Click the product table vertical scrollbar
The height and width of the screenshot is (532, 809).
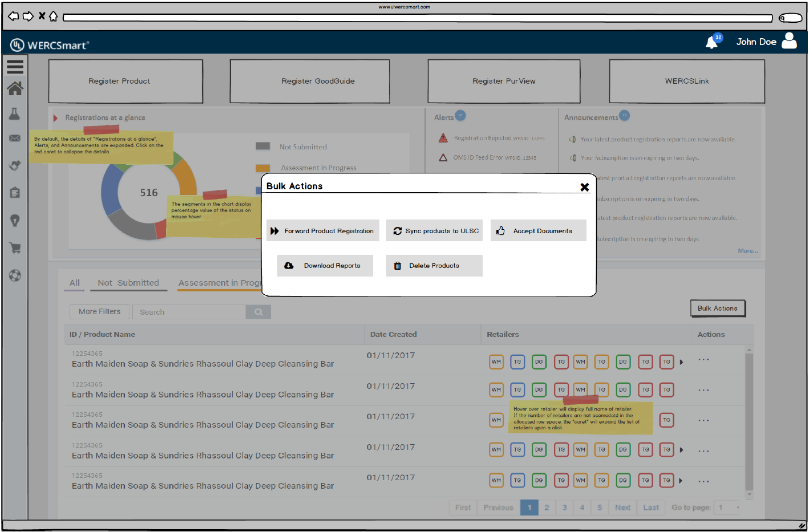click(x=749, y=422)
